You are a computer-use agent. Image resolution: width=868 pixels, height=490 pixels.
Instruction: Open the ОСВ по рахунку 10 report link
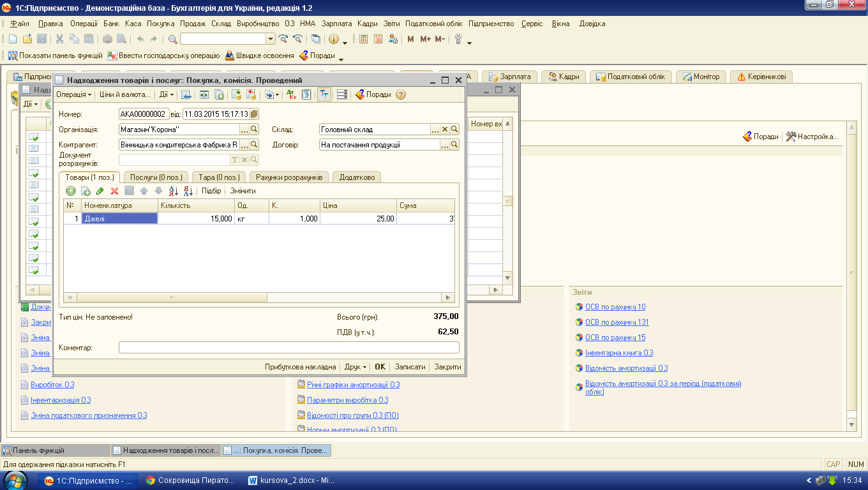point(615,307)
